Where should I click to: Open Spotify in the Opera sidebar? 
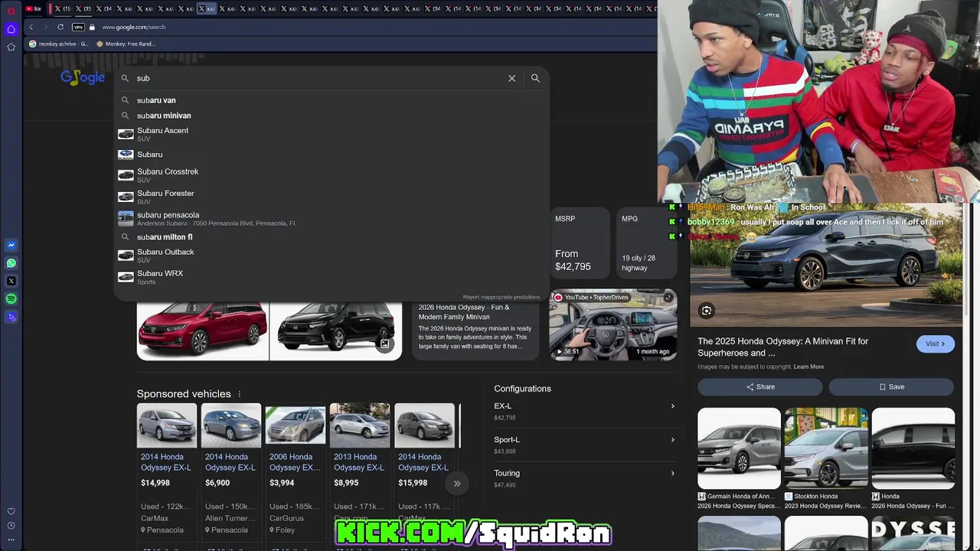click(x=11, y=298)
